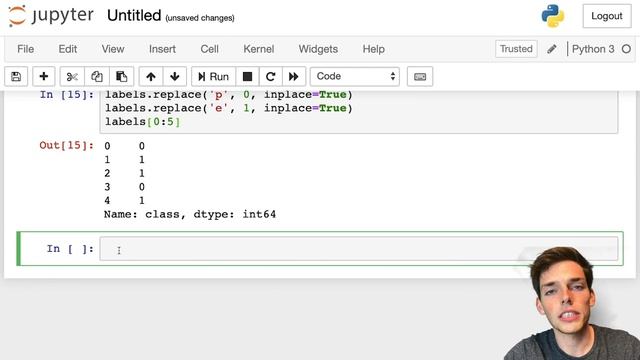Click the unsaved changes status text
This screenshot has height=360, width=640.
(x=200, y=18)
